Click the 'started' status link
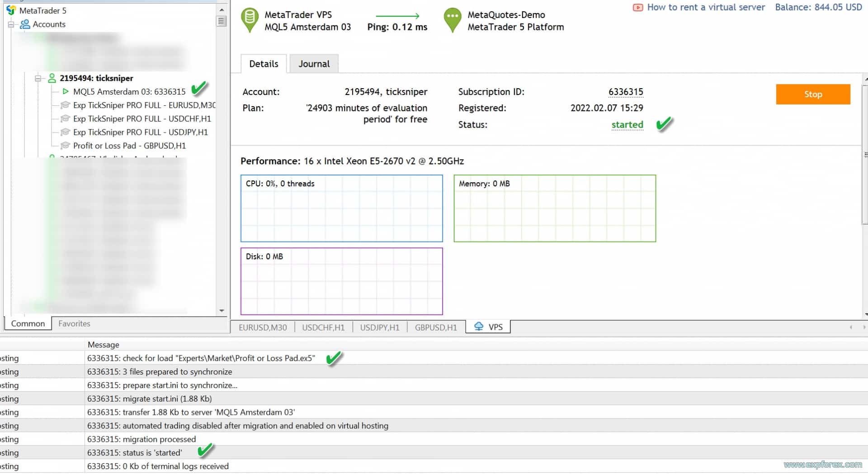Viewport: 868px width, 474px height. point(627,124)
